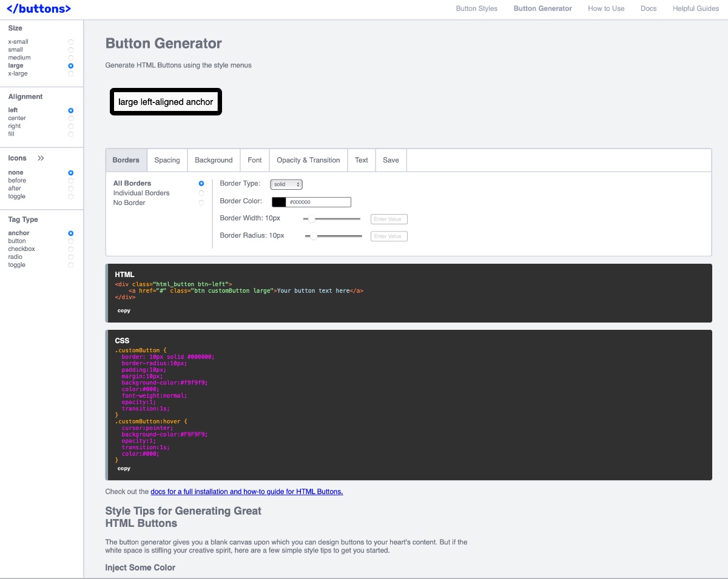Navigate to Helpful Guides
This screenshot has height=579, width=728.
pyautogui.click(x=695, y=8)
